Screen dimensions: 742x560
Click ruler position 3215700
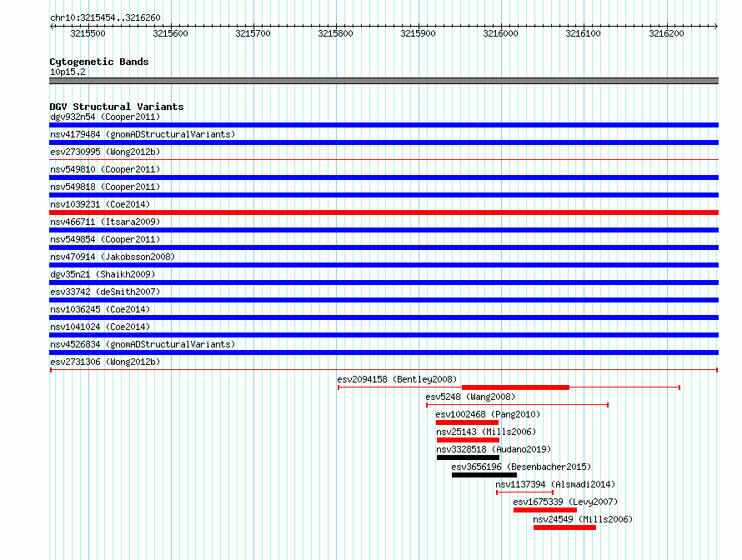tap(253, 33)
